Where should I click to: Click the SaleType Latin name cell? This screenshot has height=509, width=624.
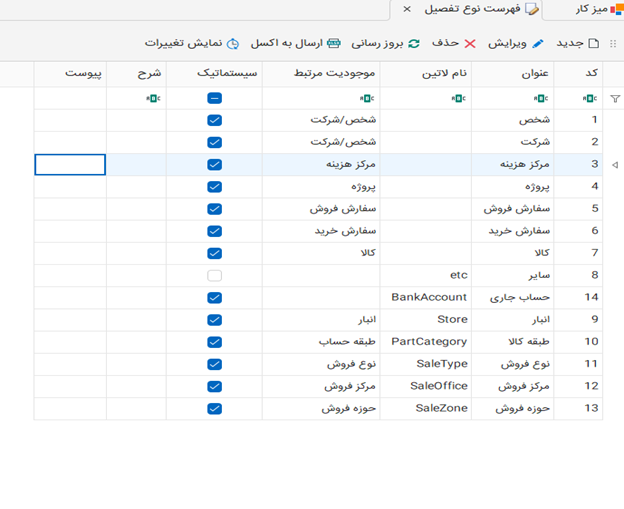pos(426,364)
